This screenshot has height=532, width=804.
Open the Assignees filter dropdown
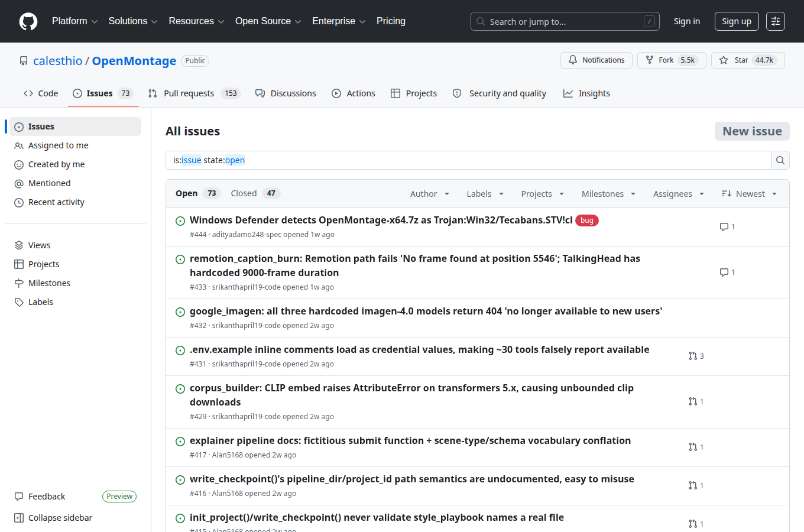coord(678,194)
